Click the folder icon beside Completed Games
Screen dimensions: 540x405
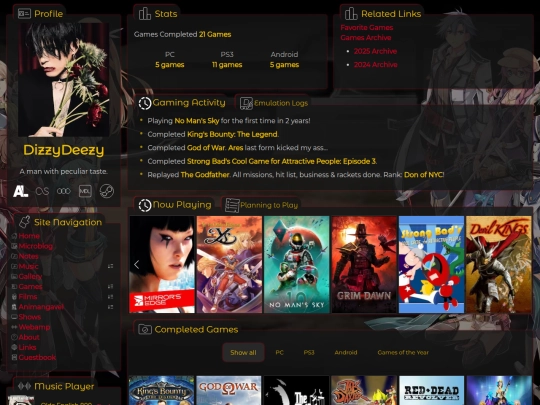point(145,330)
